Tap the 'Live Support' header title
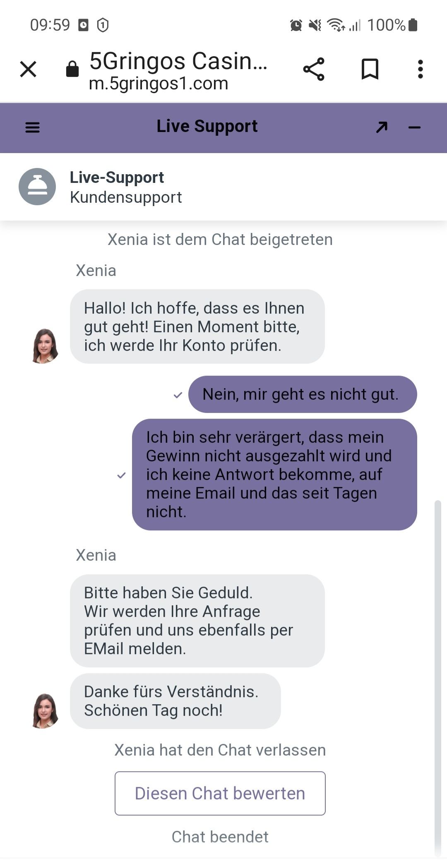447x868 pixels. tap(207, 126)
